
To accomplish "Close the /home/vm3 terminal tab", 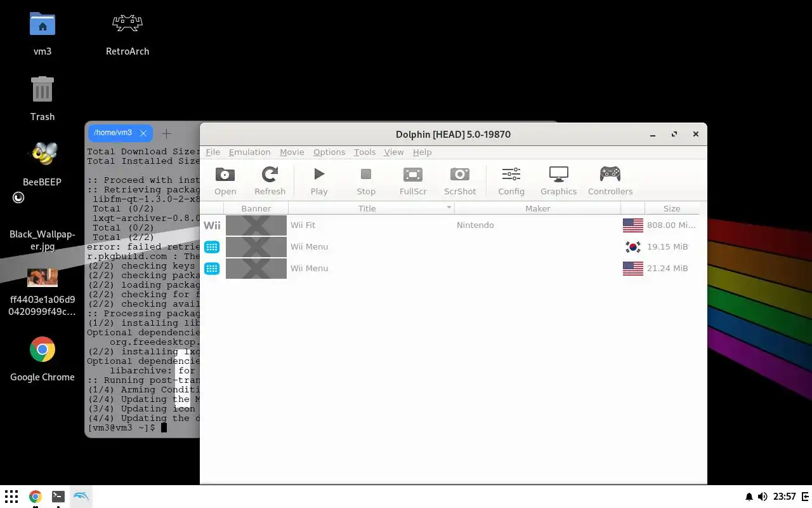I will [143, 133].
